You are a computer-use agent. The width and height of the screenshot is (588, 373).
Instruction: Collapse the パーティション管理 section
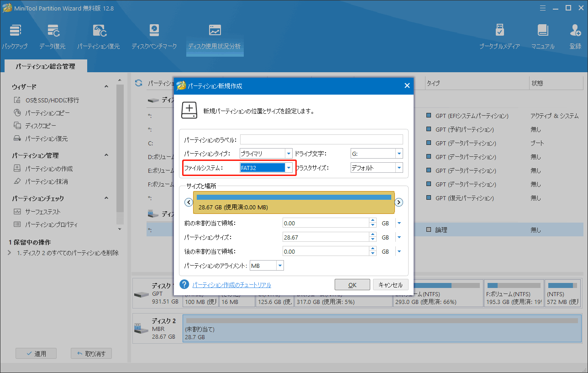point(106,155)
